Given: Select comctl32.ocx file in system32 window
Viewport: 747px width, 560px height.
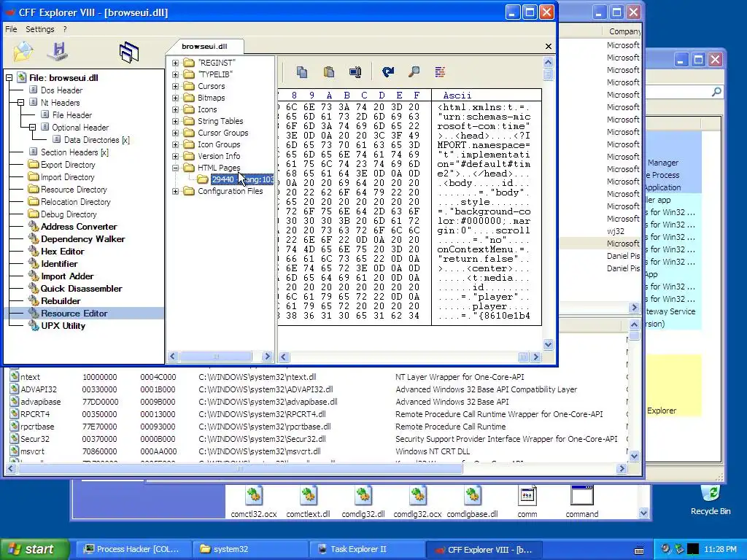Looking at the screenshot, I should coord(253,502).
